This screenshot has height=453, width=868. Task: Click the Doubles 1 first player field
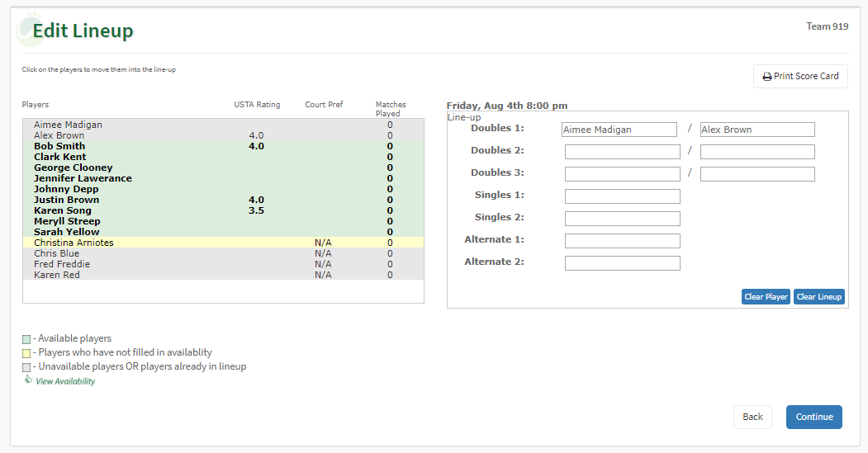click(619, 130)
